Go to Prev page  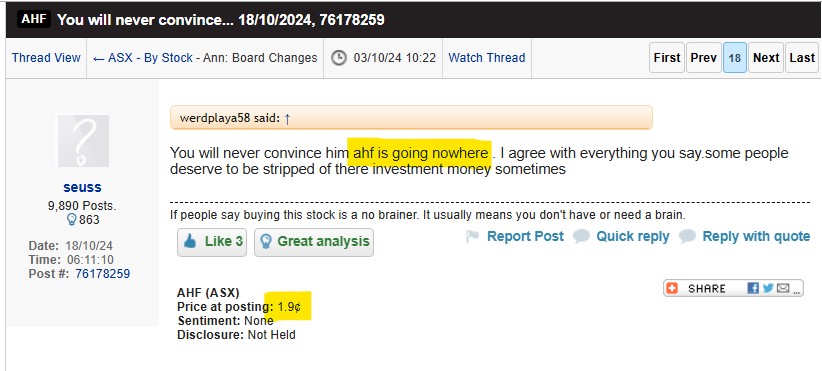click(x=704, y=58)
